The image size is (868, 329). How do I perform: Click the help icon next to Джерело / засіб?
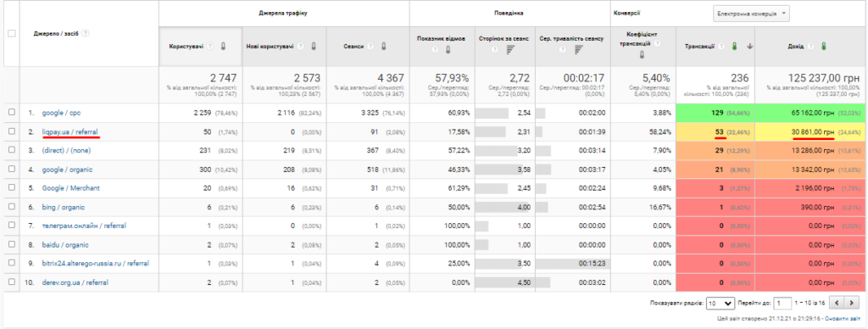point(86,33)
